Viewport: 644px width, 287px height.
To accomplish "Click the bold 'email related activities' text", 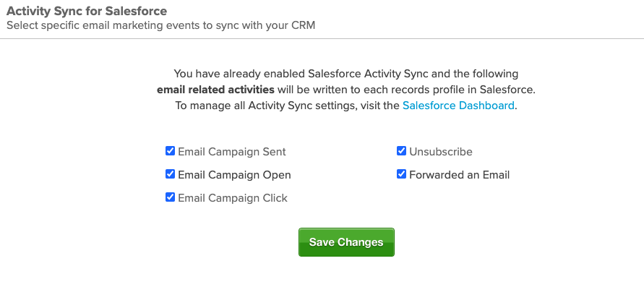I will pos(215,90).
